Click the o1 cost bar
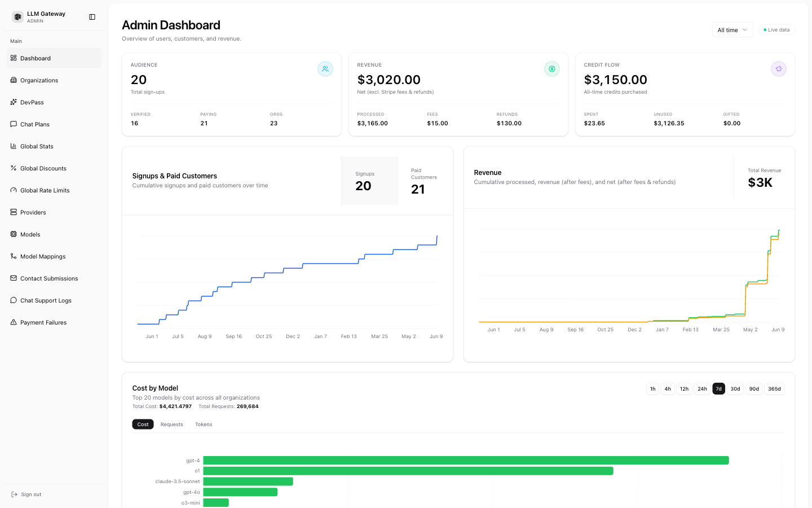 point(408,471)
